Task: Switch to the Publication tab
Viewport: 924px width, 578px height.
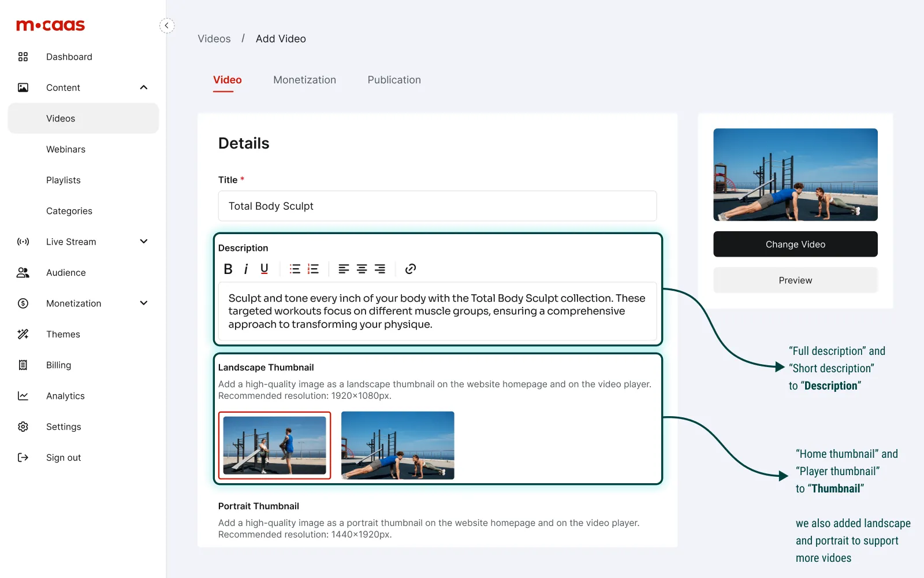Action: (x=394, y=80)
